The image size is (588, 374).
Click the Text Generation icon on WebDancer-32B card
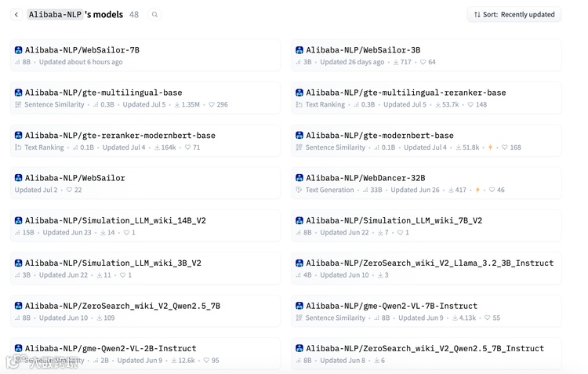[299, 190]
